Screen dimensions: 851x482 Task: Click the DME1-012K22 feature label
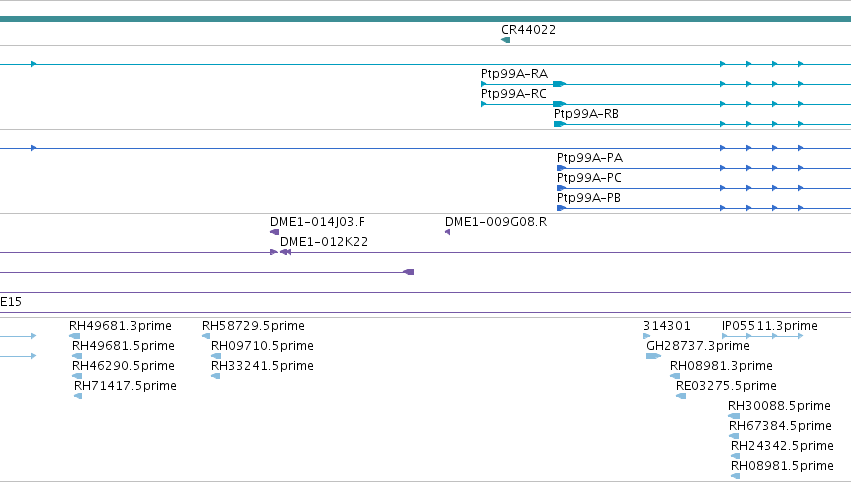324,242
